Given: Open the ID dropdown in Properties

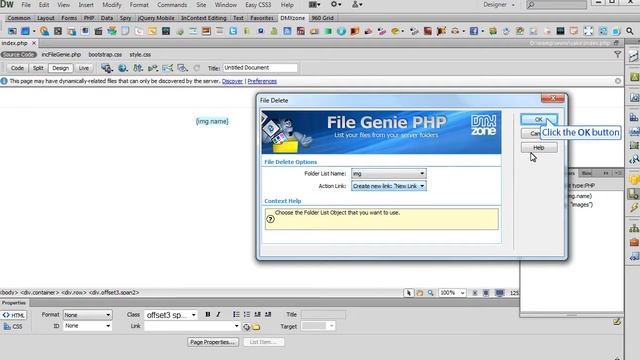Looking at the screenshot, I should [x=87, y=326].
